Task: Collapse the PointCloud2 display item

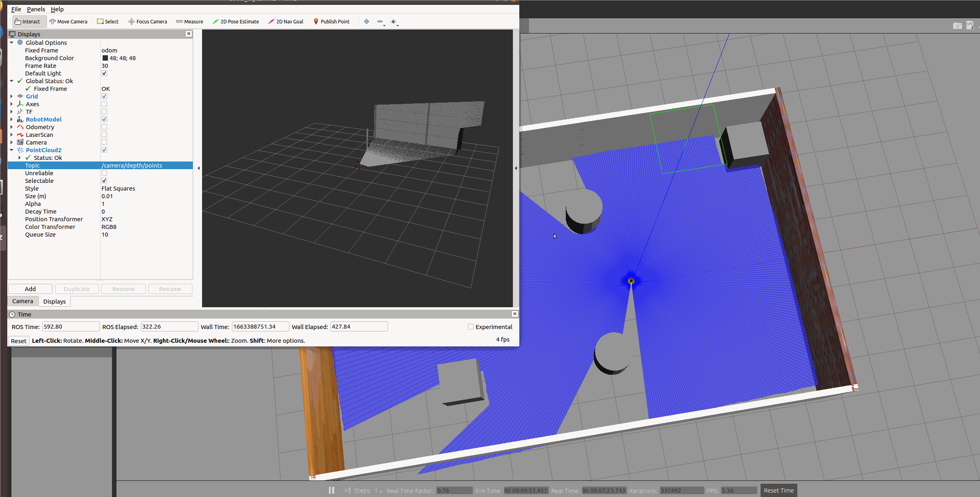Action: (12, 150)
